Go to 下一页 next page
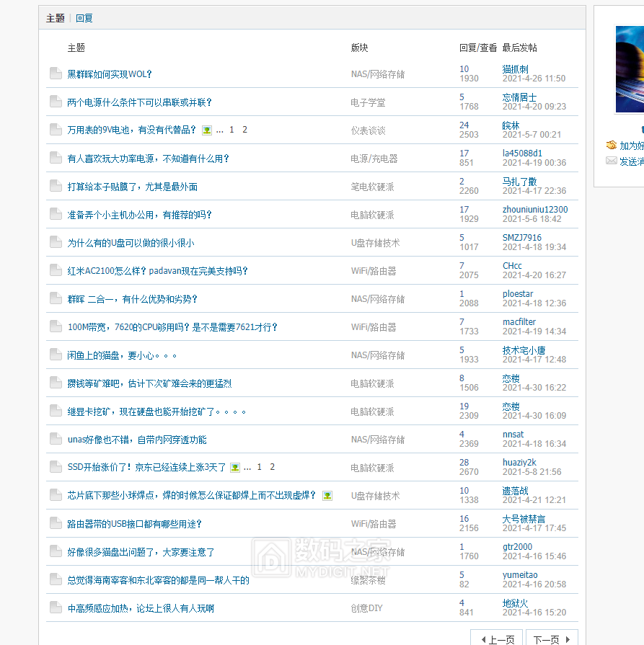This screenshot has height=645, width=644. [552, 639]
